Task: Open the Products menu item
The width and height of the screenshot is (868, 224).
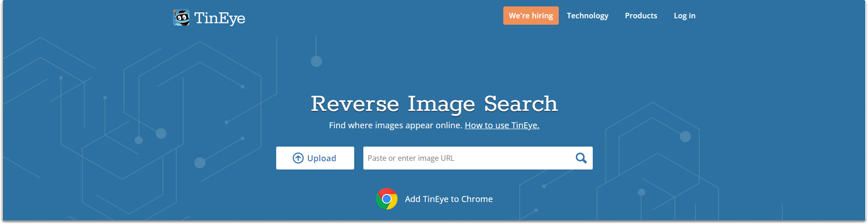Action: point(641,16)
